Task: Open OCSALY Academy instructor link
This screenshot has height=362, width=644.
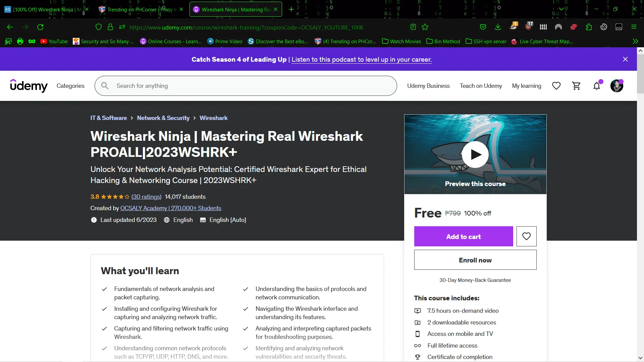Action: pyautogui.click(x=171, y=208)
